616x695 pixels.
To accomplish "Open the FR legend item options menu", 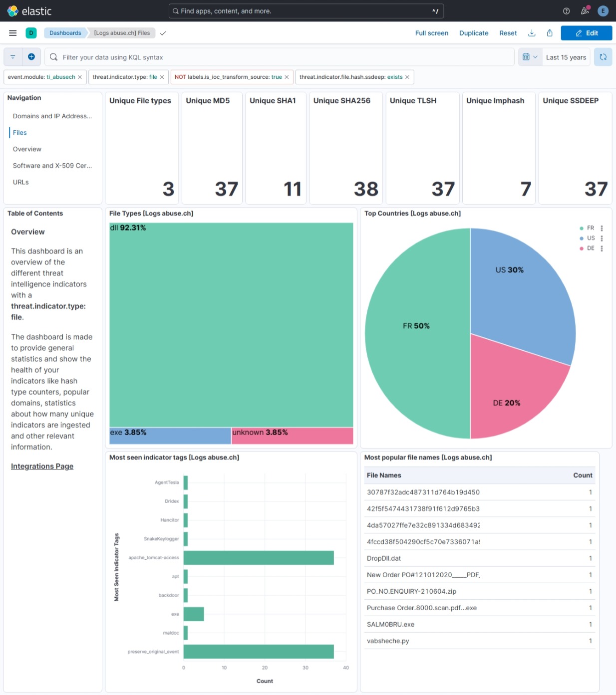I will click(601, 228).
